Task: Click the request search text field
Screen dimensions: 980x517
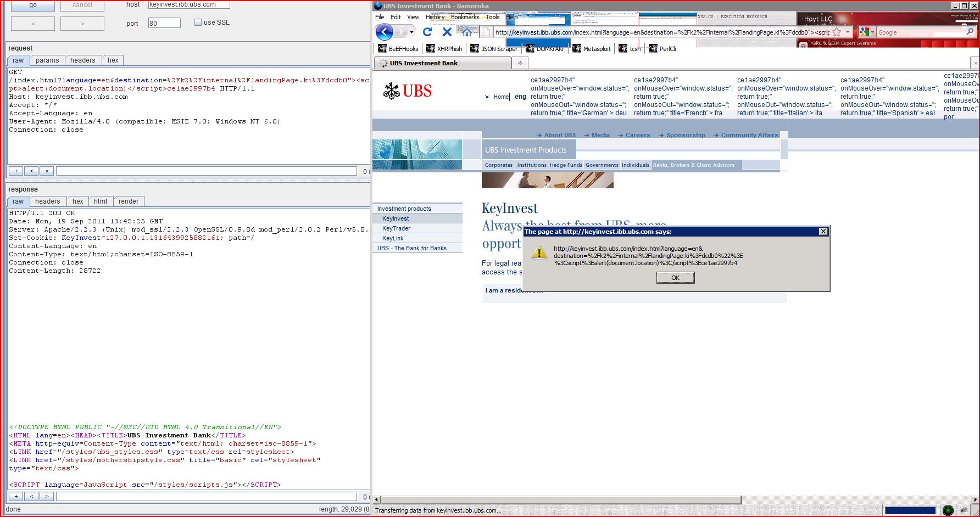Action: coord(207,171)
